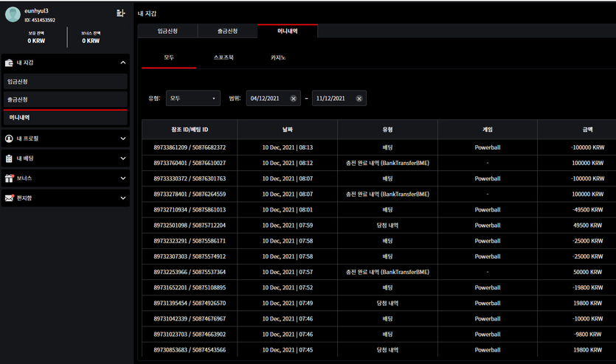Click reference ID 89731395454 / 50874926570

(x=190, y=303)
